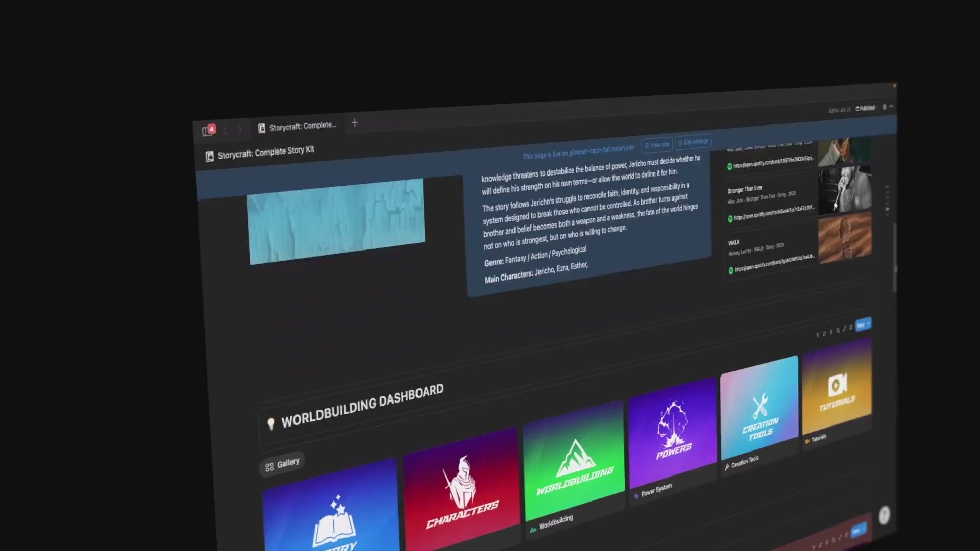Click the browser forward arrow

click(239, 130)
